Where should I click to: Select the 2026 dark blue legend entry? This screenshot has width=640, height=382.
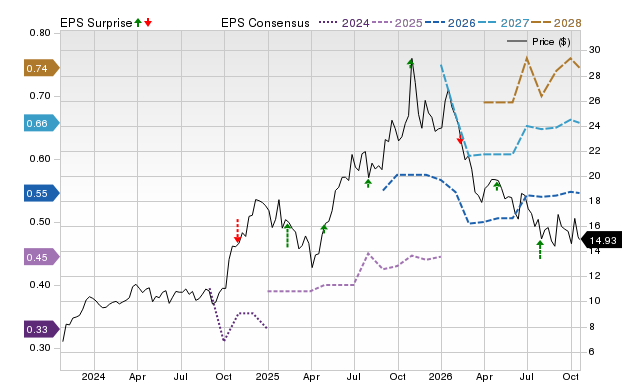click(x=450, y=23)
